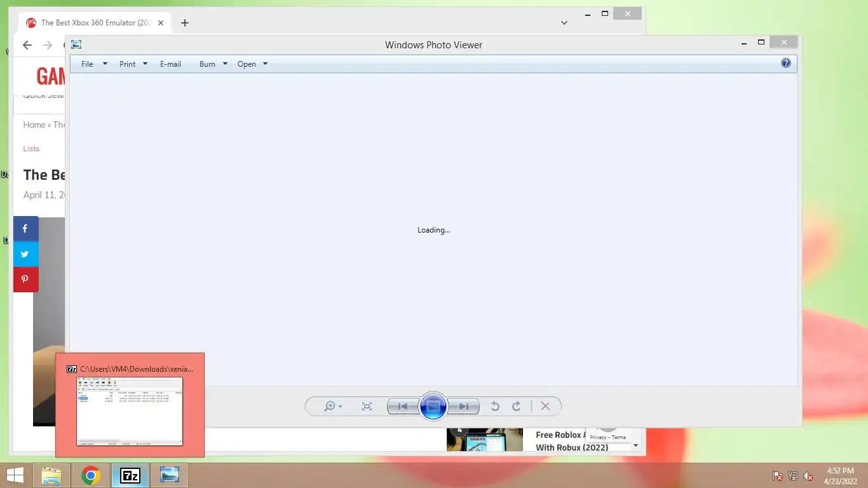
Task: Open the reCAPTCHA Privacy link
Action: 599,437
